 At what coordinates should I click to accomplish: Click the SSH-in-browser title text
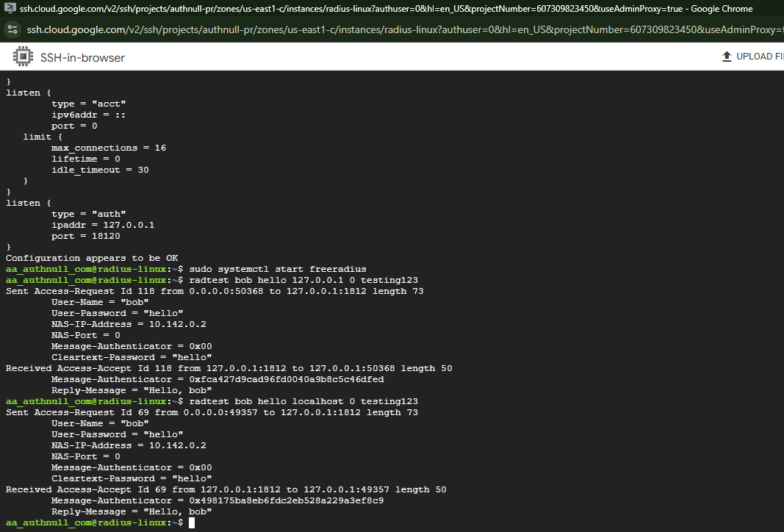(82, 57)
